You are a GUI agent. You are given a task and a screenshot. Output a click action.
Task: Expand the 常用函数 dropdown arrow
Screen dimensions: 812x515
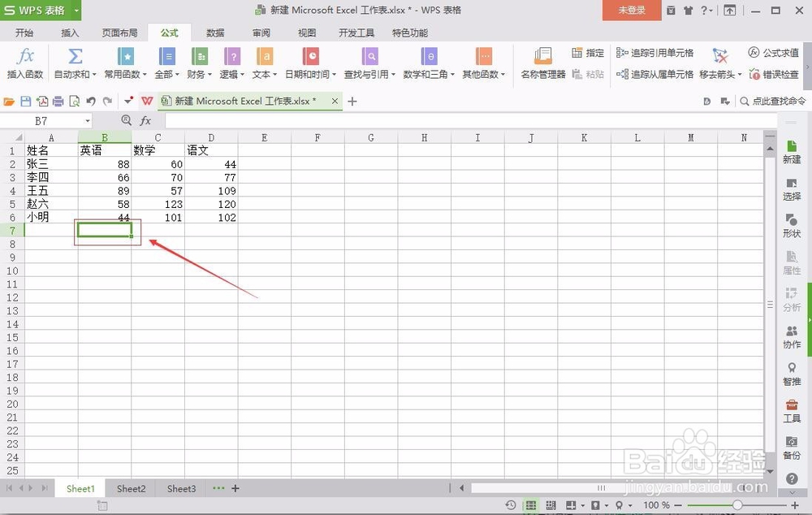tap(145, 72)
